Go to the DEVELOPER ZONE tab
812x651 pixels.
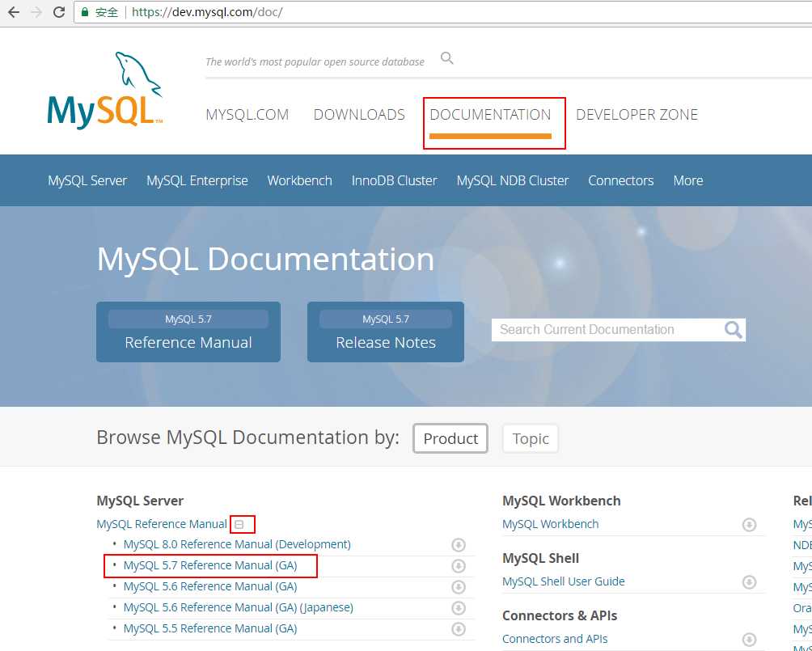tap(637, 115)
